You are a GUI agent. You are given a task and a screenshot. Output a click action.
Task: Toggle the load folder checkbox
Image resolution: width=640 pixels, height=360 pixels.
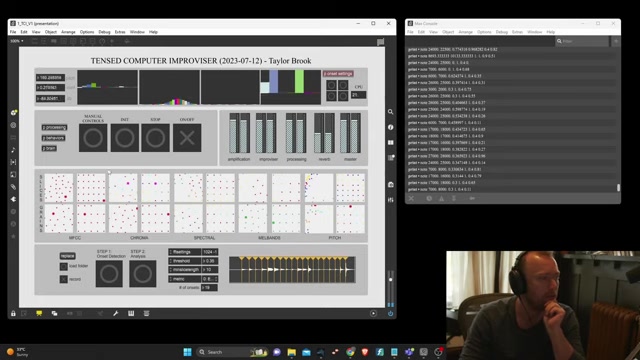tap(64, 267)
